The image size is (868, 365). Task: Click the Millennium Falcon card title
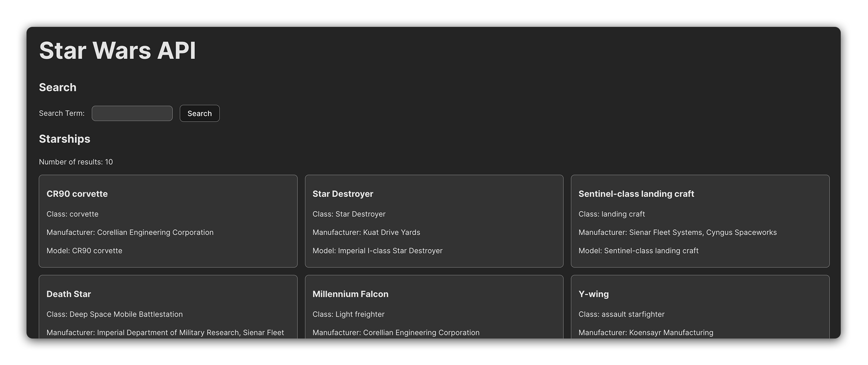[350, 294]
